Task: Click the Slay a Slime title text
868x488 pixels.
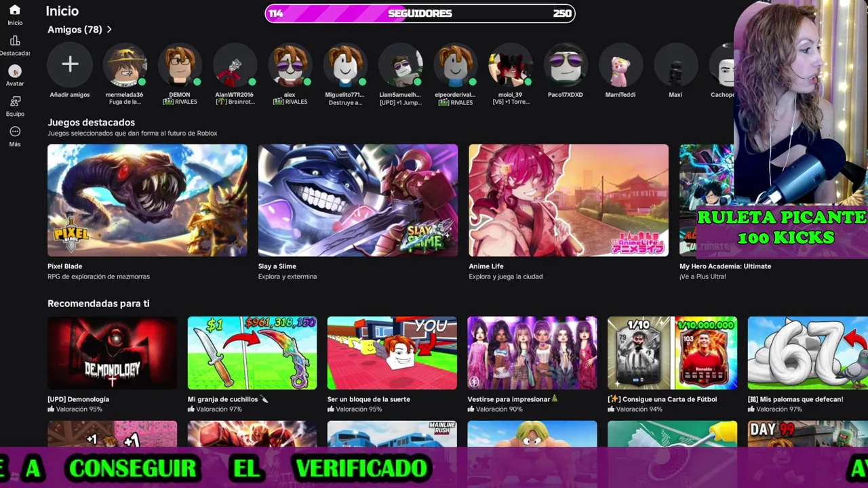Action: 277,266
